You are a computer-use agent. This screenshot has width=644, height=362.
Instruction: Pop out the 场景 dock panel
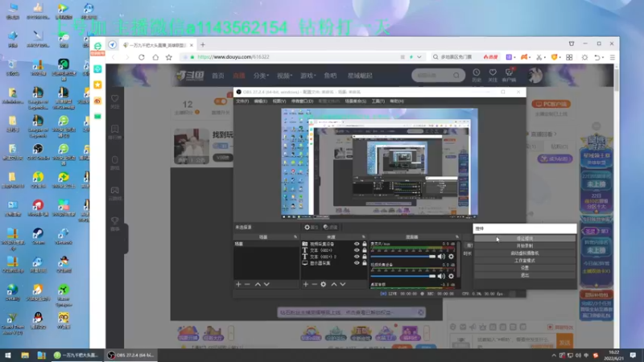(295, 237)
